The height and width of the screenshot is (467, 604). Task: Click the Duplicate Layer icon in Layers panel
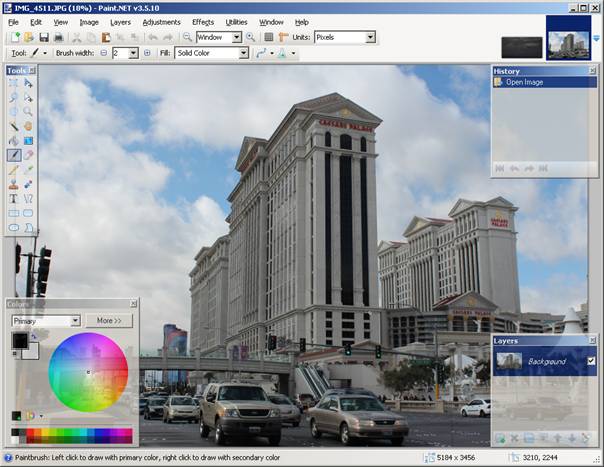529,438
